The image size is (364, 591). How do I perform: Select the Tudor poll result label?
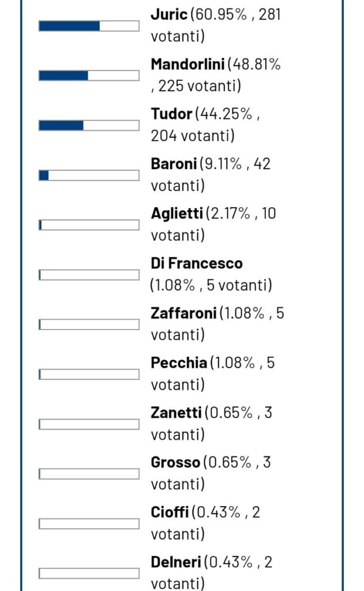click(x=205, y=125)
